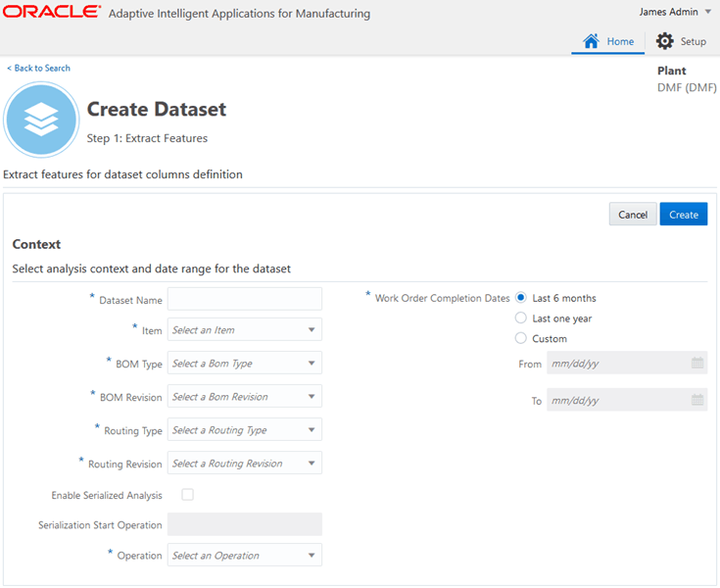Screen dimensions: 720x588
Task: Click the Oracle logo
Action: 51,12
